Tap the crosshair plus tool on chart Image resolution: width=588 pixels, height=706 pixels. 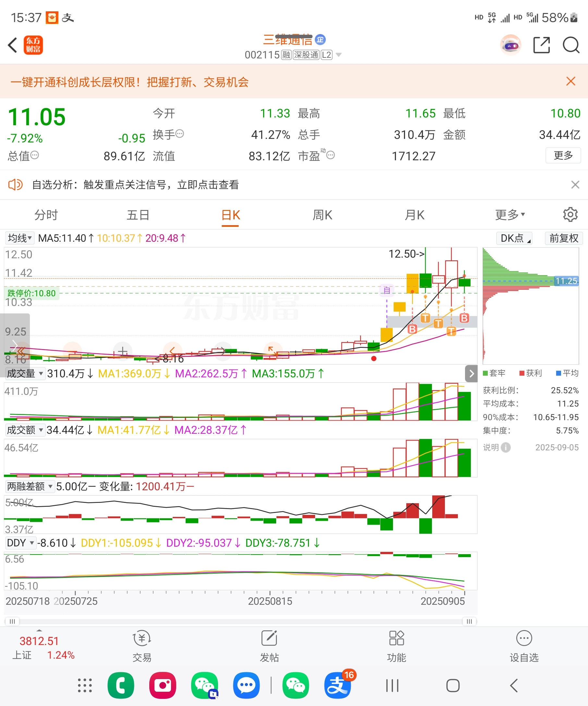123,351
